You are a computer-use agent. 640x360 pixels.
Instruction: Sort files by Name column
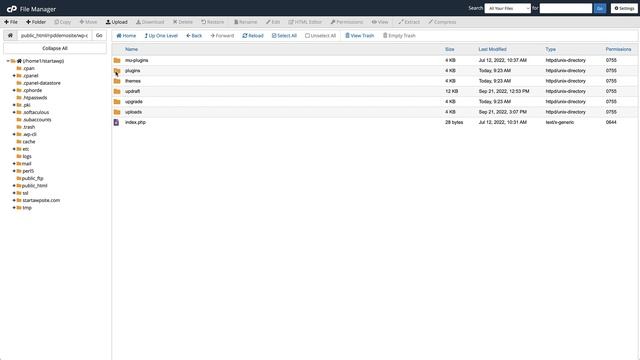tap(131, 49)
